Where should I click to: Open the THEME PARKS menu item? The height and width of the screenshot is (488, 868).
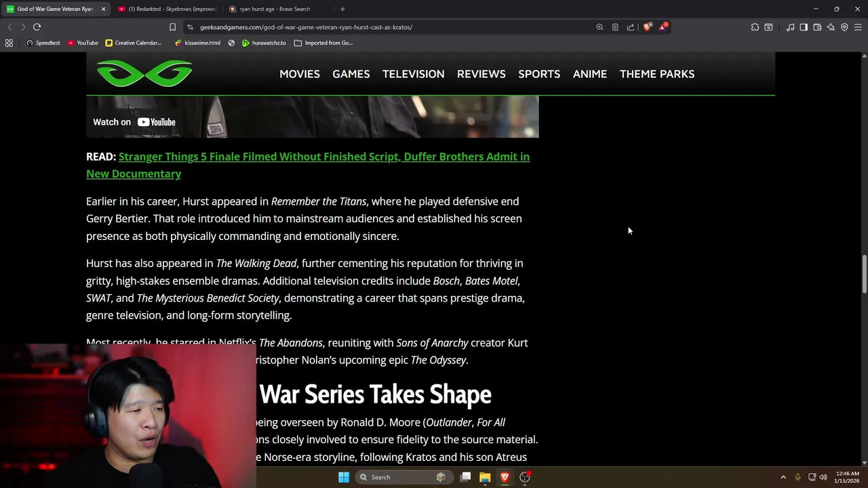(x=657, y=74)
